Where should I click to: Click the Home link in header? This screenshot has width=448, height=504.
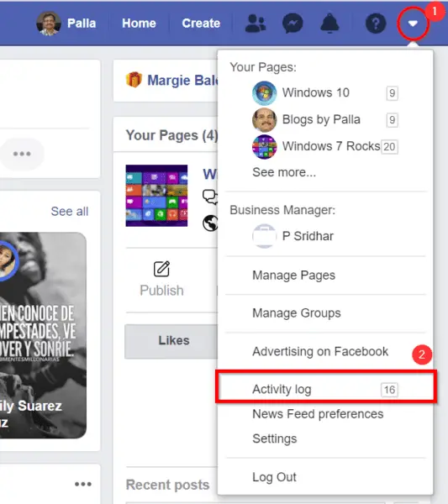pyautogui.click(x=139, y=24)
